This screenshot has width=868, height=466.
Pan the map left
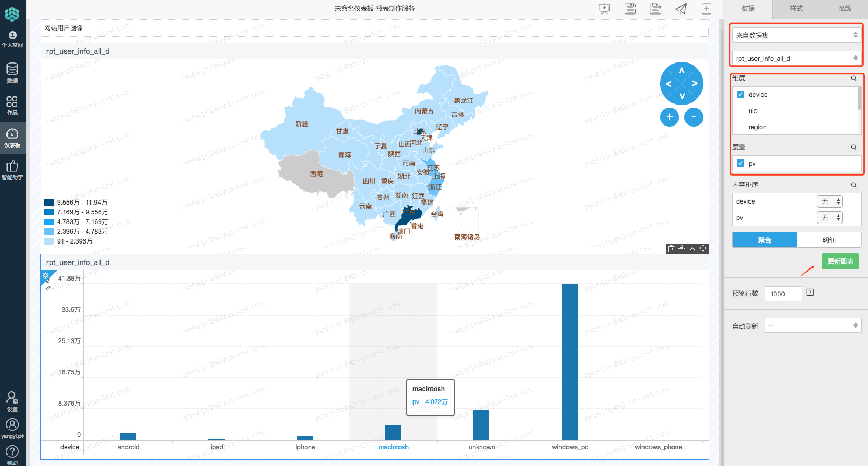pyautogui.click(x=669, y=84)
